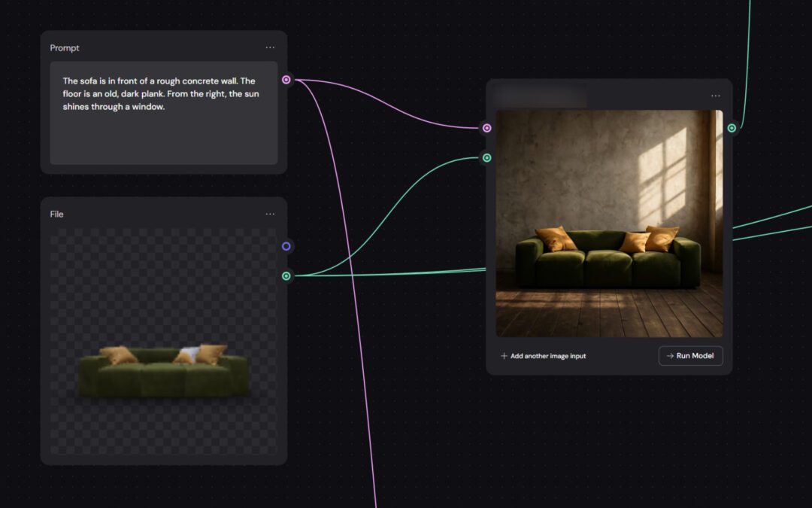Select the File node by its title

tap(56, 214)
